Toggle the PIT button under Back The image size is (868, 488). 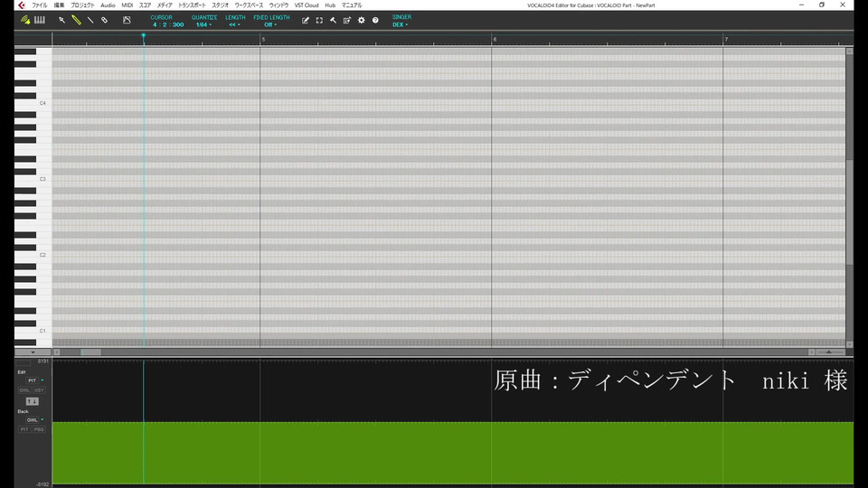point(24,429)
